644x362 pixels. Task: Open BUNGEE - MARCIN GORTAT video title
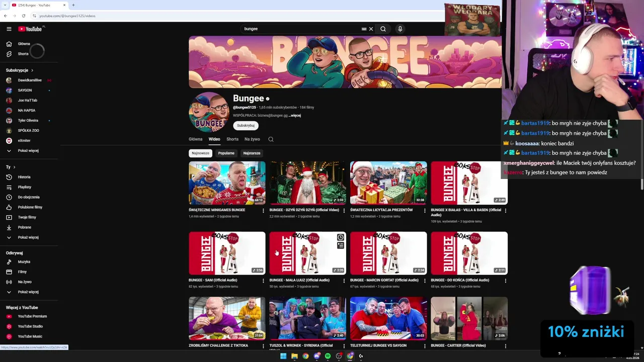[x=384, y=280]
